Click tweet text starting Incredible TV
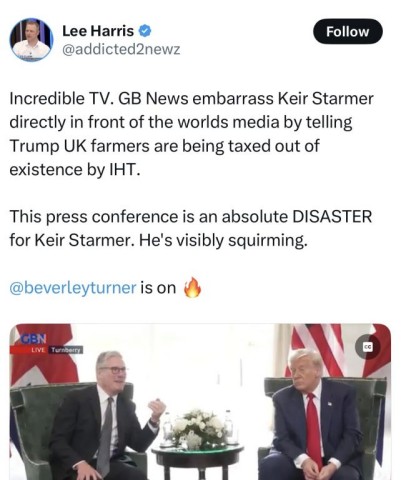The image size is (401, 480). coord(192,134)
